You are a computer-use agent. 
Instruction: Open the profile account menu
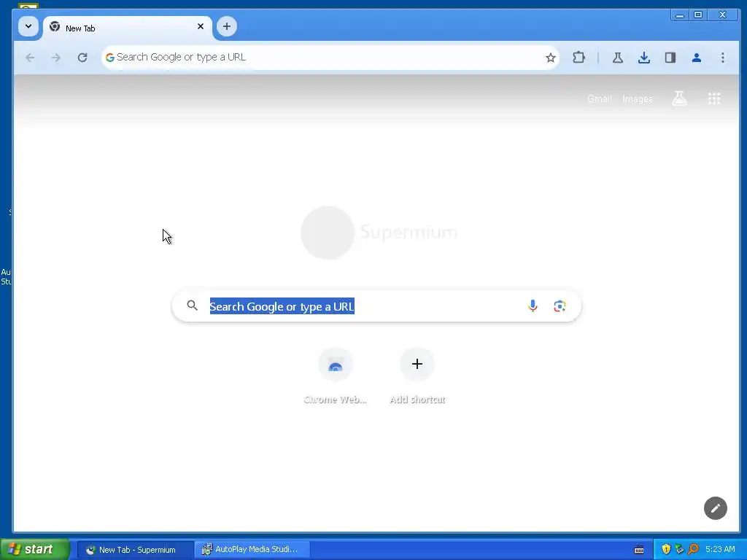pyautogui.click(x=697, y=58)
